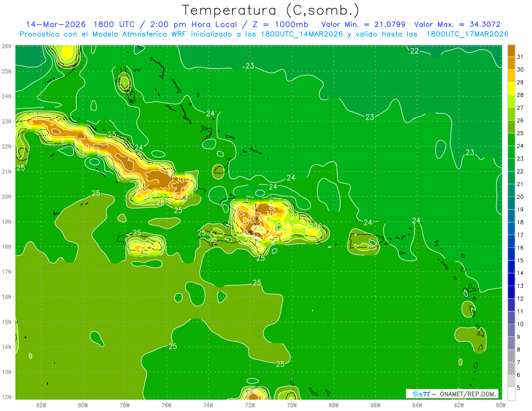Viewport: 532px width, 411px height.
Task: Click the 22 contour label near the map's top right
Action: (x=414, y=51)
